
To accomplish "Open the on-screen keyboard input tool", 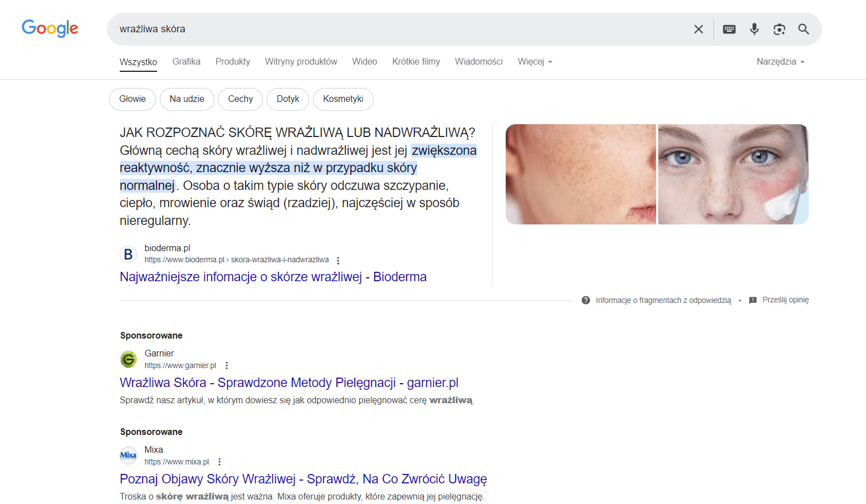I will (729, 29).
